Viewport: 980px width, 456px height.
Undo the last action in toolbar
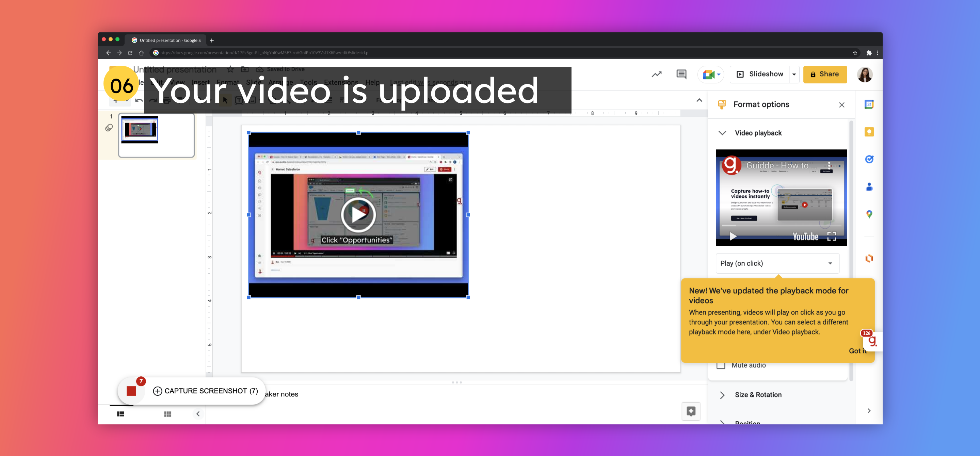click(139, 100)
